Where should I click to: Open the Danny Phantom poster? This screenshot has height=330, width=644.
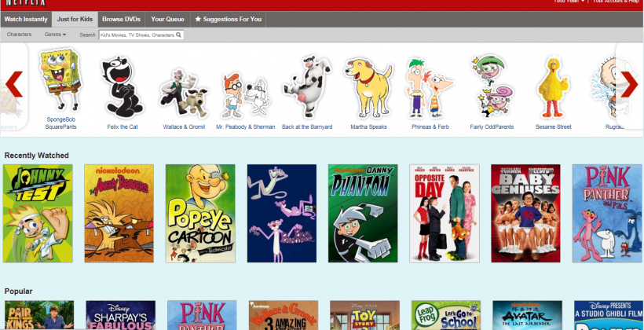pyautogui.click(x=363, y=213)
